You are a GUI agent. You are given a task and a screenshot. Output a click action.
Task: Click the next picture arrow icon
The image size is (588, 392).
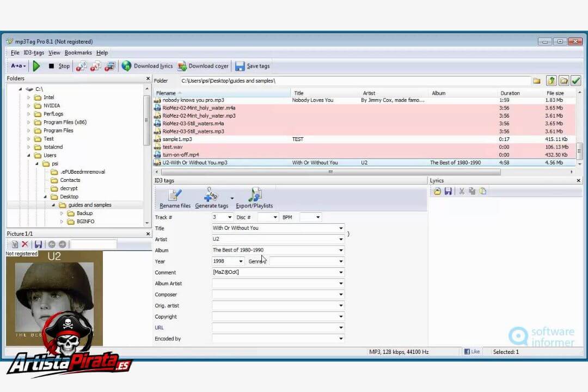62,244
